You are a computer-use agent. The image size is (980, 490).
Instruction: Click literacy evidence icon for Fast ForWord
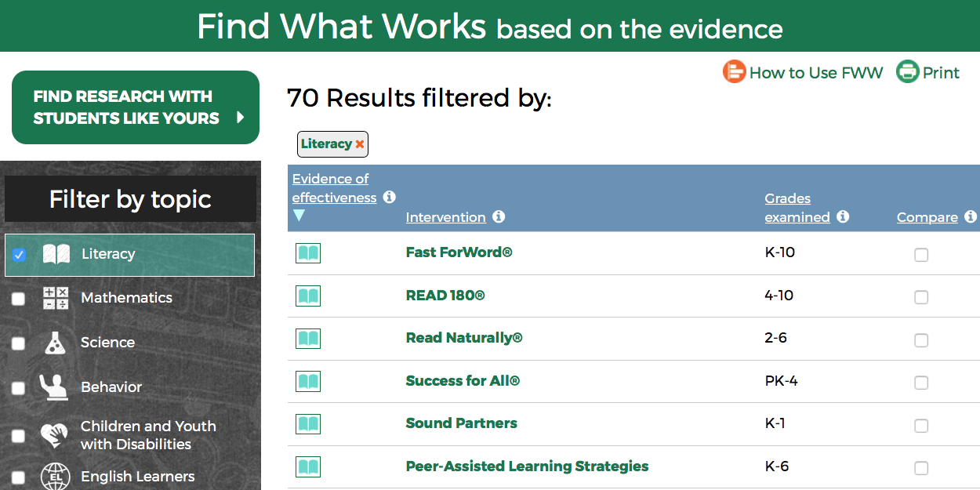[308, 253]
